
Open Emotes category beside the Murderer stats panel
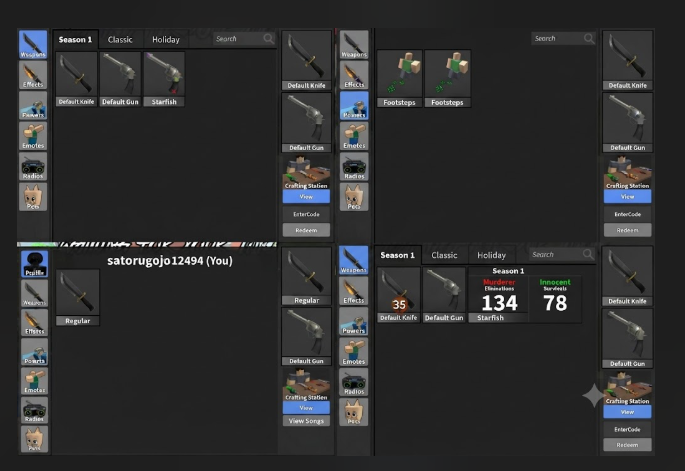(353, 352)
